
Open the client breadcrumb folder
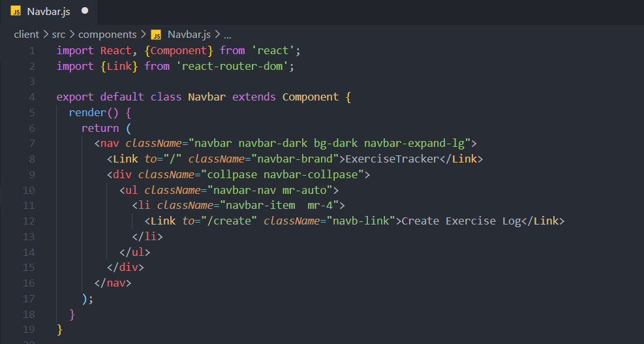click(26, 35)
